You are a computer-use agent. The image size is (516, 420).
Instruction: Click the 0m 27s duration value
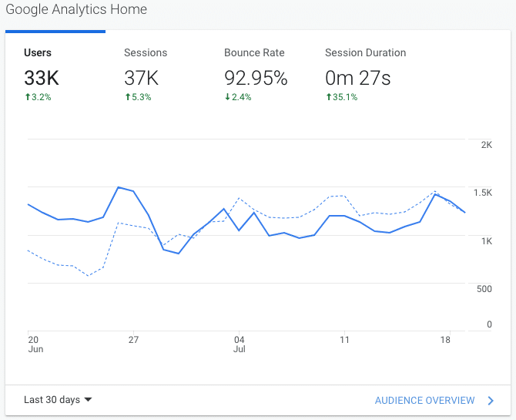click(357, 78)
